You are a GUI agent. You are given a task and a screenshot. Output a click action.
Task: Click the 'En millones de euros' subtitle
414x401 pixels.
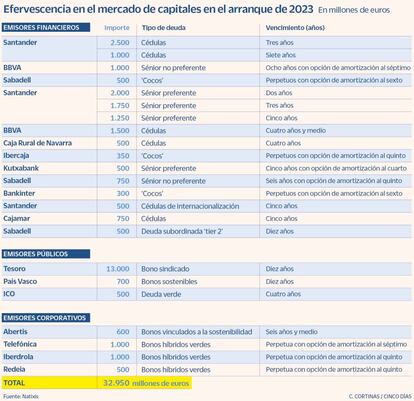354,10
